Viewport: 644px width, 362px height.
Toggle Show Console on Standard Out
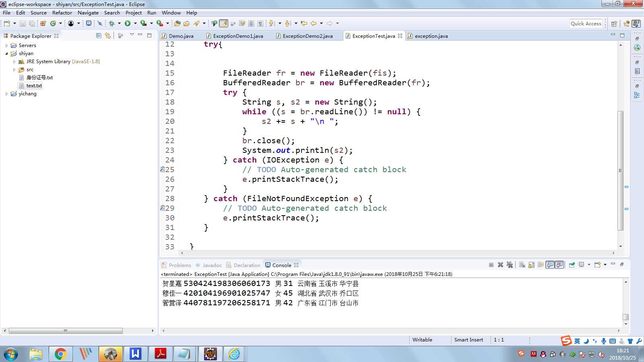pyautogui.click(x=550, y=265)
